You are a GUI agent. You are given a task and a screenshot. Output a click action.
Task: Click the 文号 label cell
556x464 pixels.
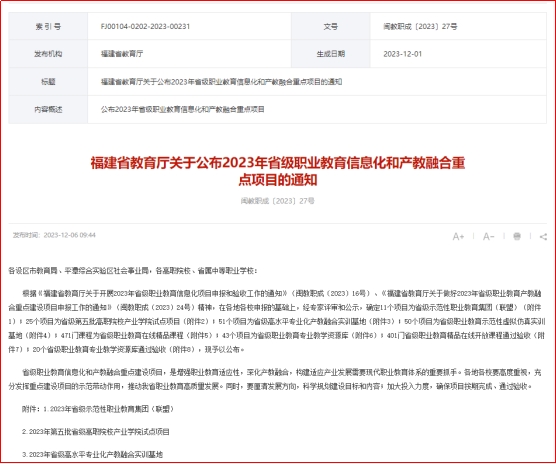tap(331, 27)
